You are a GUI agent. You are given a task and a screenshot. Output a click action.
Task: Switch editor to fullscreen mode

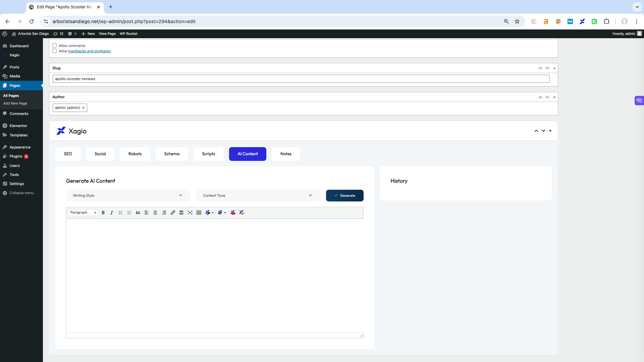[x=190, y=213]
